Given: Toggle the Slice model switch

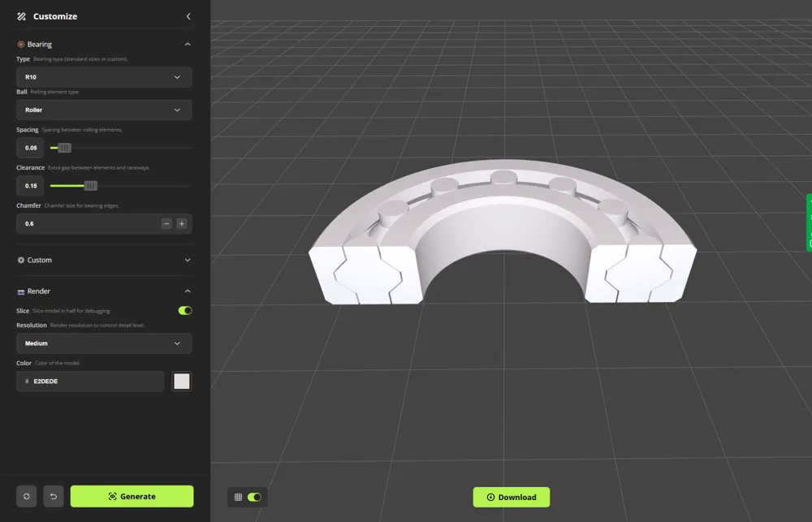Looking at the screenshot, I should tap(185, 311).
